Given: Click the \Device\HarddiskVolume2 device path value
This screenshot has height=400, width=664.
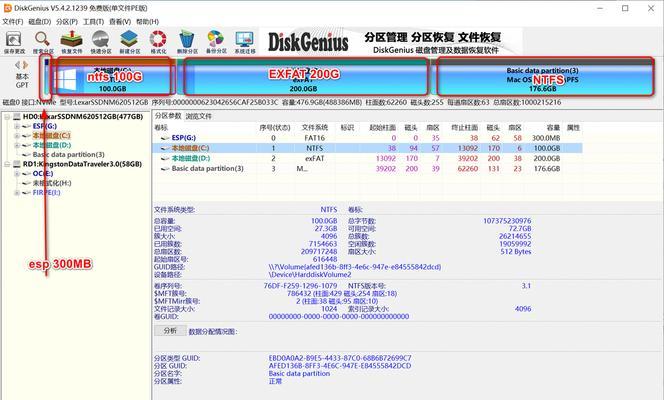Looking at the screenshot, I should tap(310, 274).
